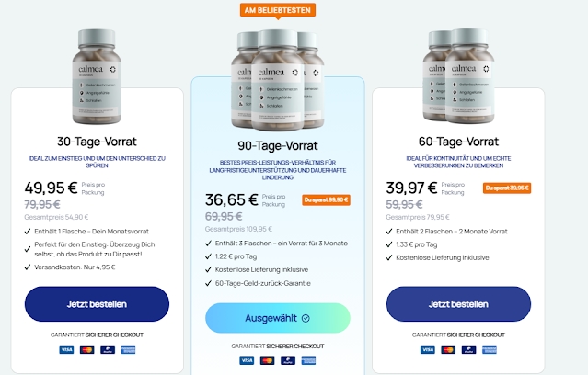Click the Mastercard icon under 30-Tage-Vorrat

point(87,349)
